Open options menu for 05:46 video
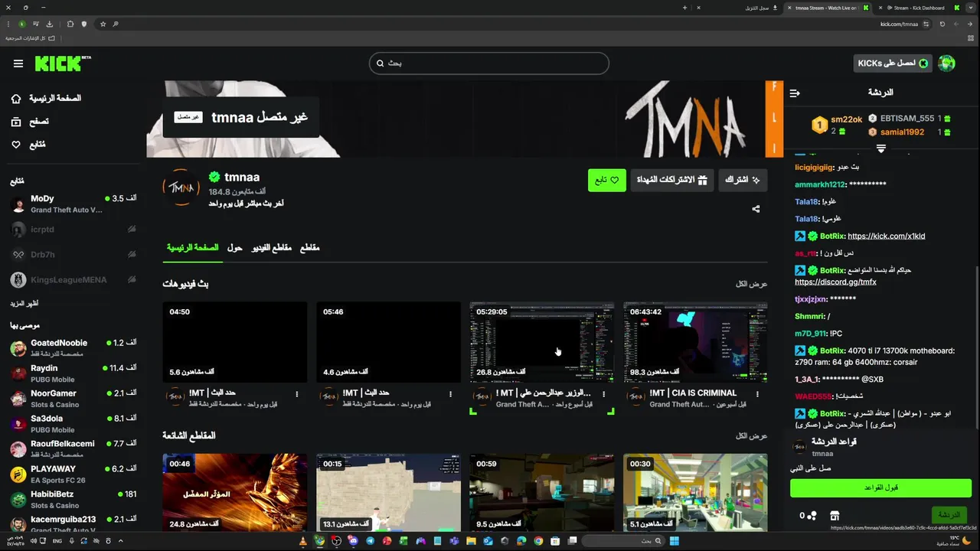This screenshot has width=980, height=551. coord(450,394)
